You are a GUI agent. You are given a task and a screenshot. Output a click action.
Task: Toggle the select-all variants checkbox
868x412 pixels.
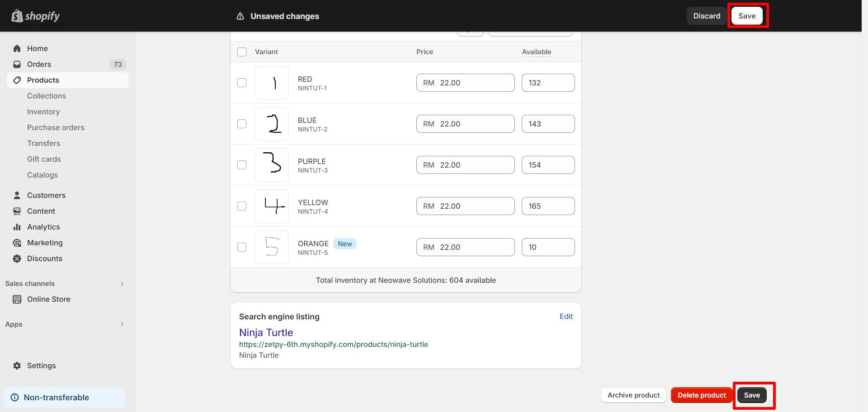[242, 52]
